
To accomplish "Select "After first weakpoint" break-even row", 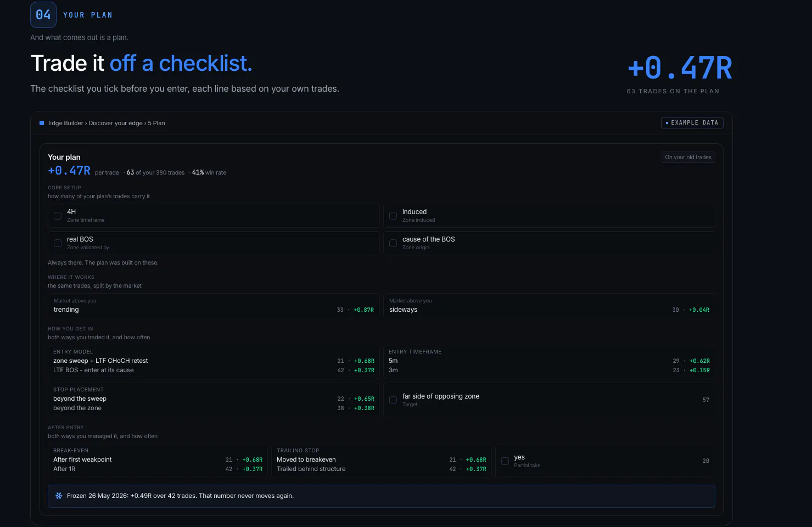I will [158, 459].
